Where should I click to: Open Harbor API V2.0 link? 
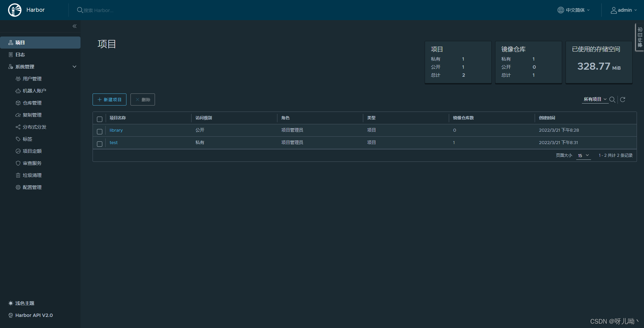tap(34, 315)
